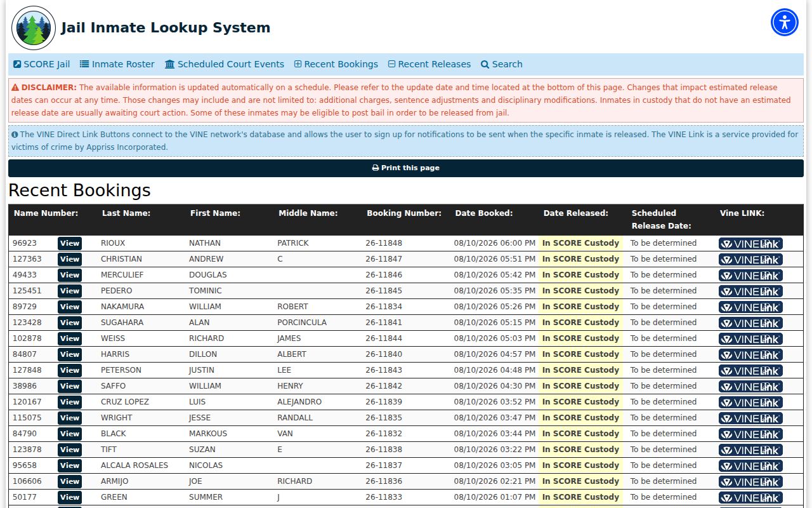The width and height of the screenshot is (812, 508).
Task: Open Scheduled Court Events
Action: click(x=225, y=64)
